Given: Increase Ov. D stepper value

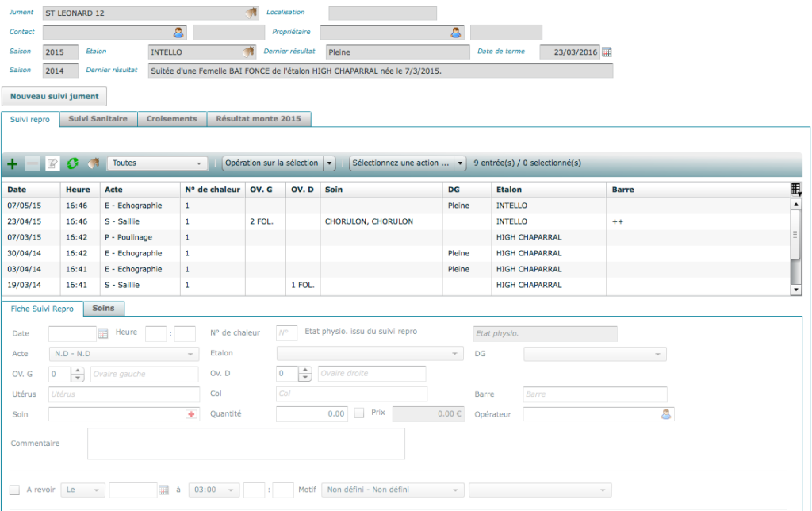Looking at the screenshot, I should click(x=305, y=370).
